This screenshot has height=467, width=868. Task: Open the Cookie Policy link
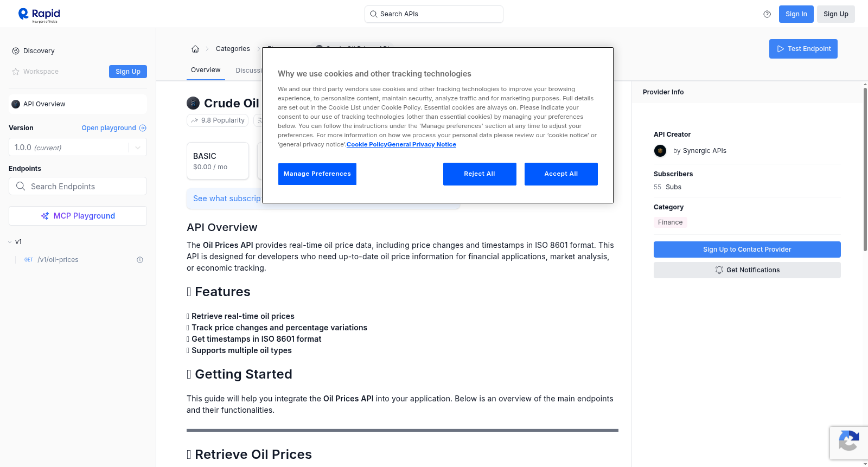(367, 144)
